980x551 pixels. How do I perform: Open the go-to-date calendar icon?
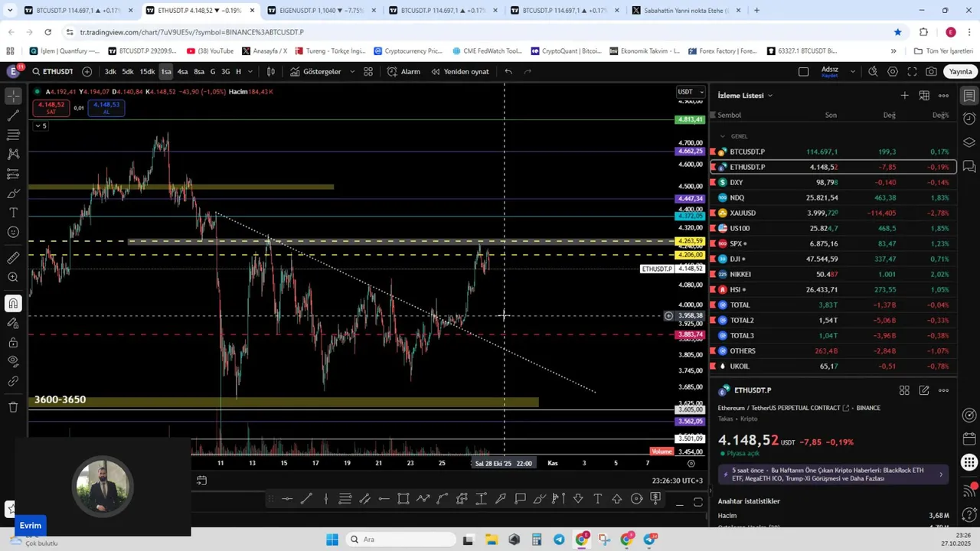pyautogui.click(x=201, y=481)
